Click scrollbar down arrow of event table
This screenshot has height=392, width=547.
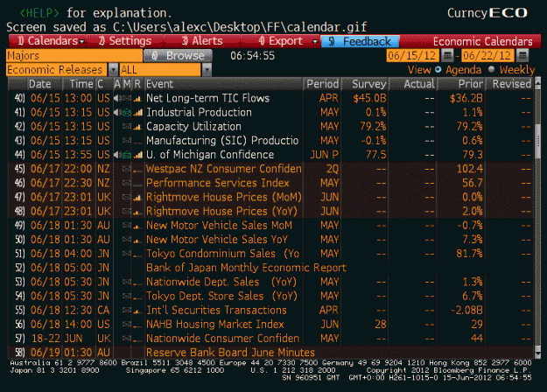(537, 354)
